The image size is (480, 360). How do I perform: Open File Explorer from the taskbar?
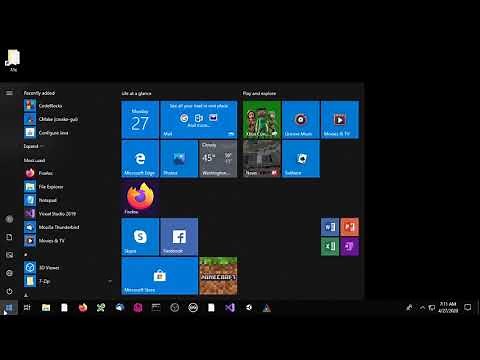click(46, 308)
